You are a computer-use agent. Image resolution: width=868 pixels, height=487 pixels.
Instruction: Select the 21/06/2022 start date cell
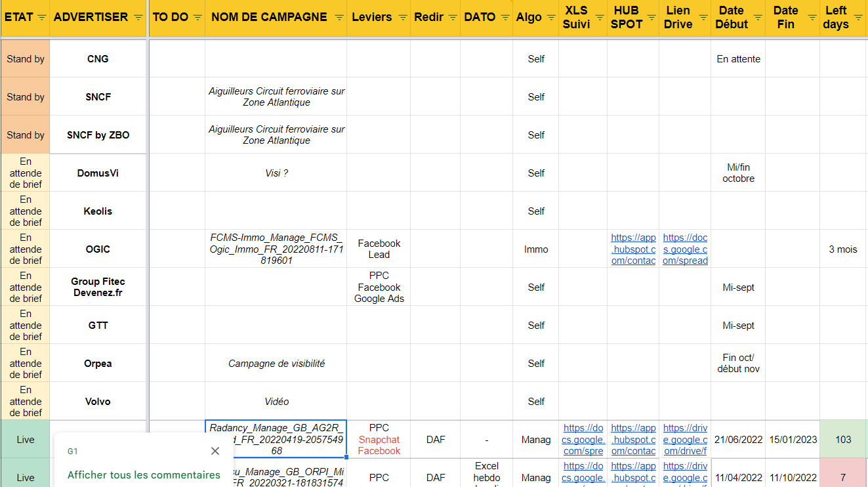point(738,439)
